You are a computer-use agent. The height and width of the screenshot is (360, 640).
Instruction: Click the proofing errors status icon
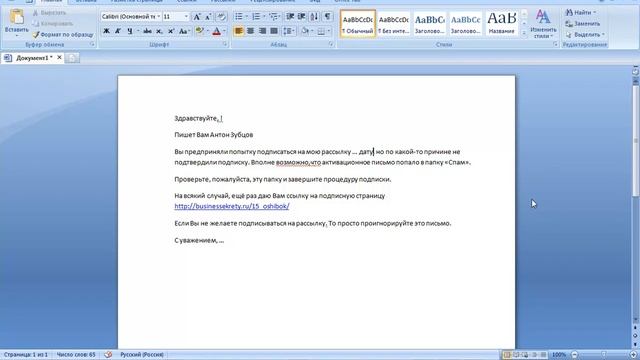point(108,355)
